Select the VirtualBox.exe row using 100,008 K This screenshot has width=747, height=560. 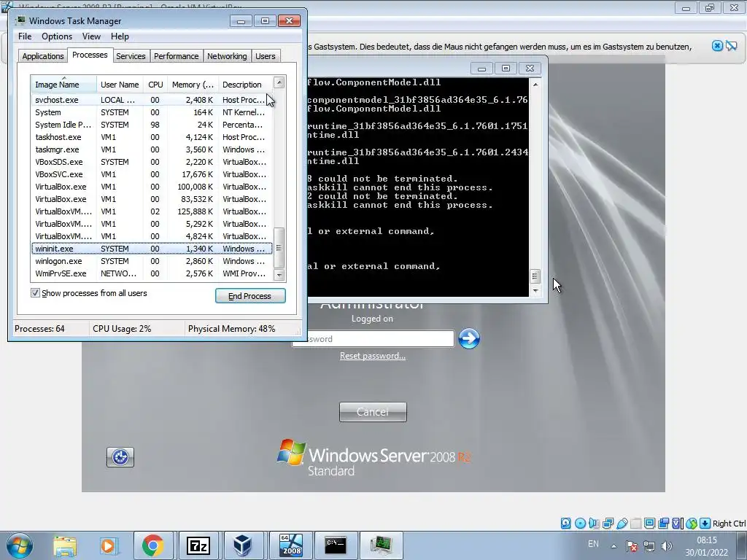pos(152,187)
